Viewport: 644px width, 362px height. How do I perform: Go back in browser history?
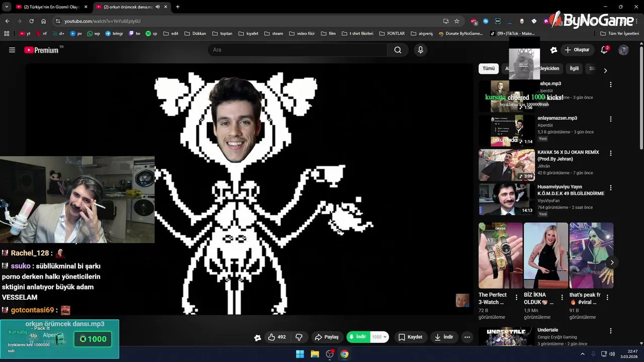(x=7, y=21)
